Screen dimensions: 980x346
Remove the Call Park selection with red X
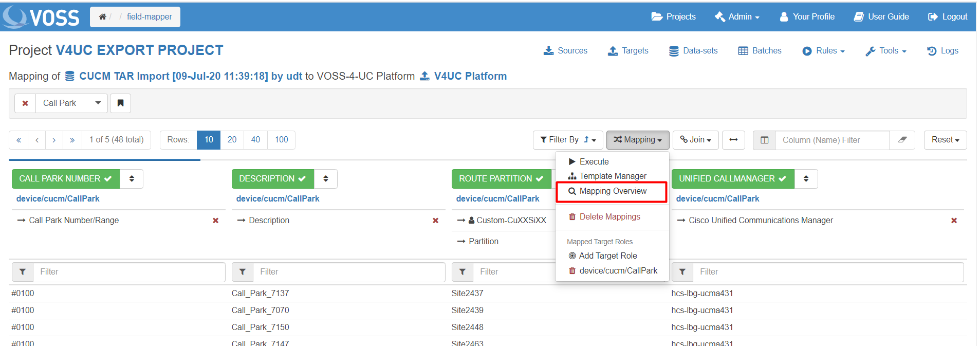[25, 103]
